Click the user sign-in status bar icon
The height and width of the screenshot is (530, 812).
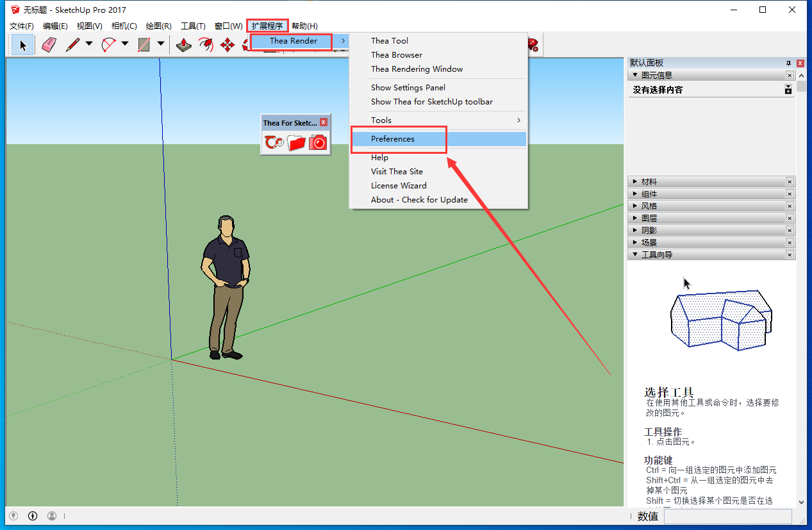pos(52,516)
